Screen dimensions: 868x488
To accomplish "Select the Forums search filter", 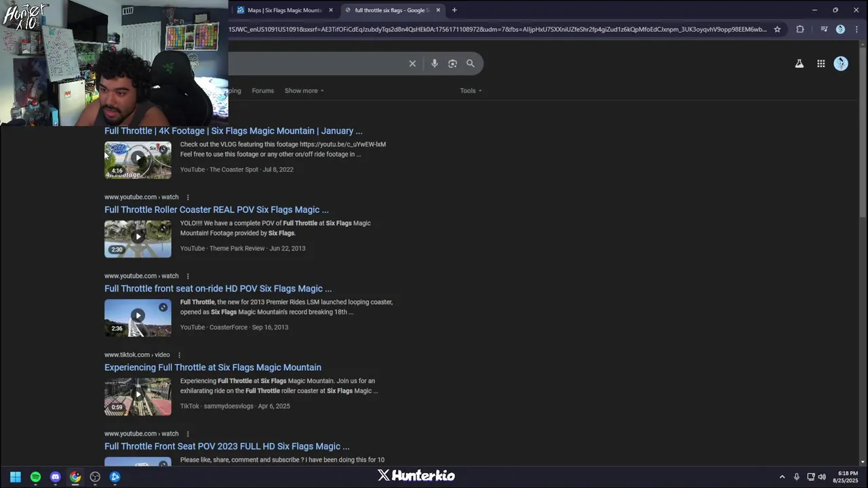I will (x=262, y=91).
